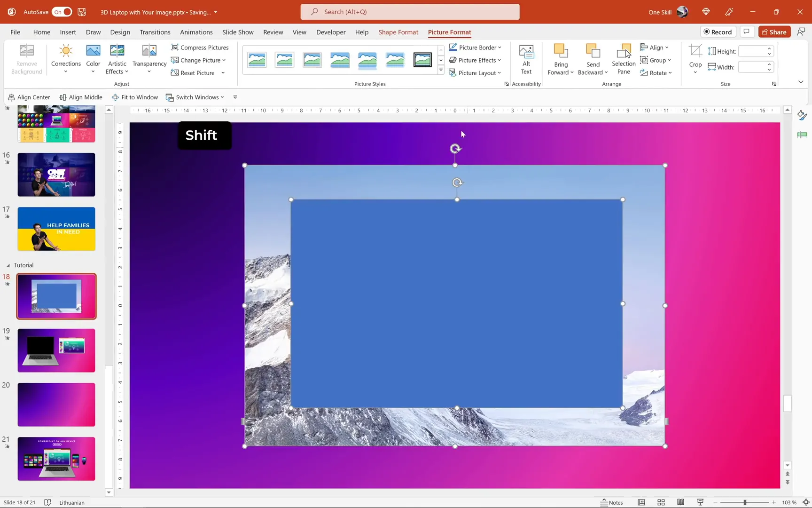The image size is (812, 508).
Task: Click the Share button
Action: tap(774, 32)
